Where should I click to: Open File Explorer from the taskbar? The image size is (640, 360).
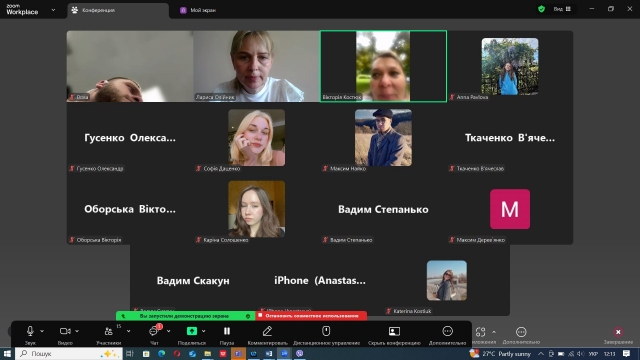[207, 353]
